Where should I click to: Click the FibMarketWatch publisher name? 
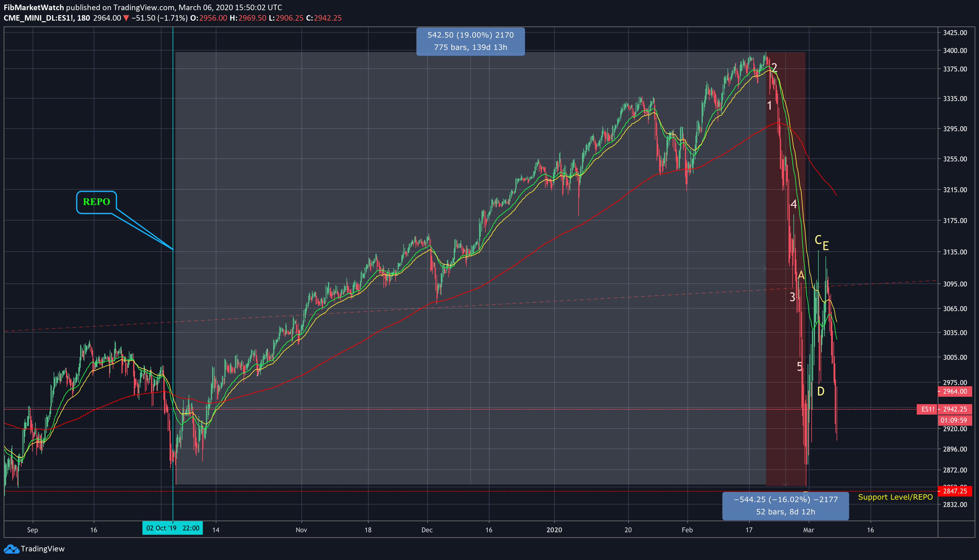(34, 7)
